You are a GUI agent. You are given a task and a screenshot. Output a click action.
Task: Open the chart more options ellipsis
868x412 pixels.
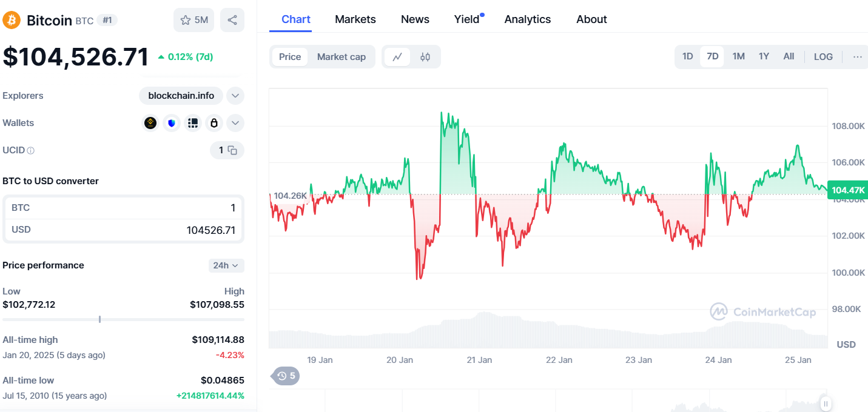[x=857, y=56]
